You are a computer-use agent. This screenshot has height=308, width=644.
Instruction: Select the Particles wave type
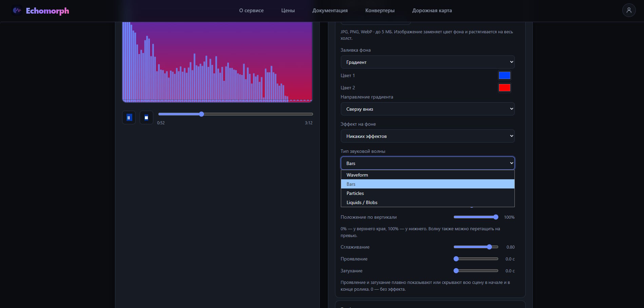pos(428,193)
